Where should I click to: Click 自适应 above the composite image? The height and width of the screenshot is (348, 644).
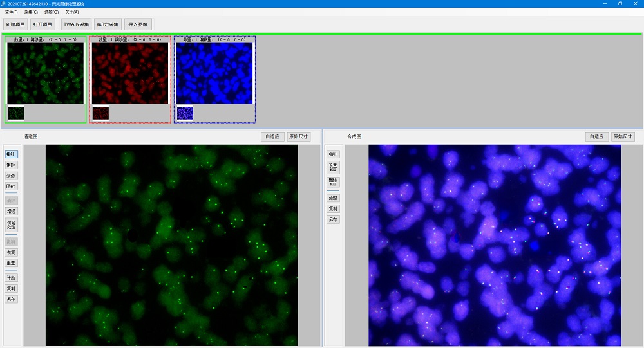[596, 136]
